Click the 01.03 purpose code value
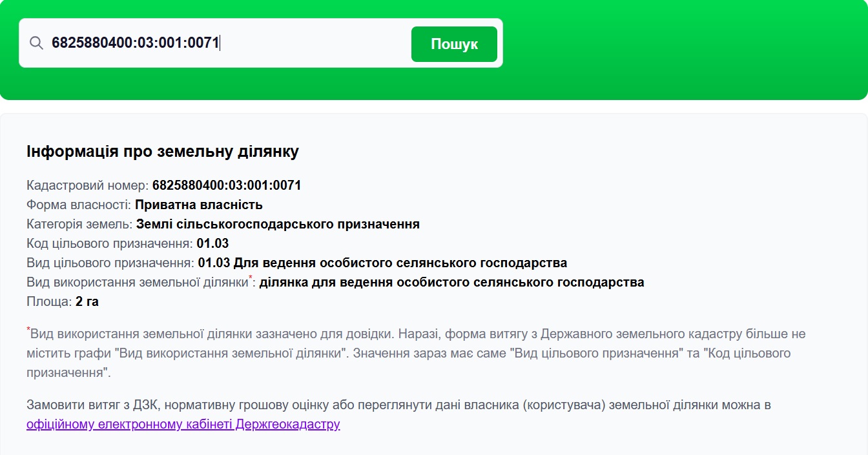Viewport: 868px width, 455px height. [212, 244]
